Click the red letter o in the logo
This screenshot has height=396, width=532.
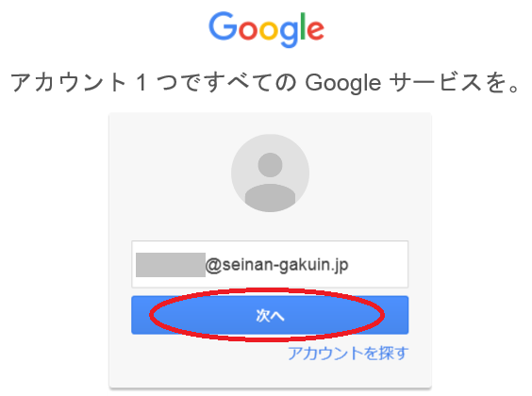249,30
